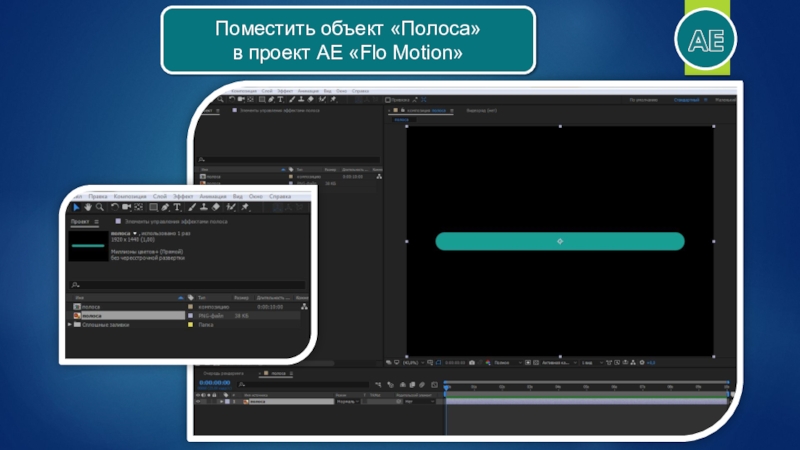Open viewer magnification ratio dropdown
The image size is (800, 450).
point(413,363)
